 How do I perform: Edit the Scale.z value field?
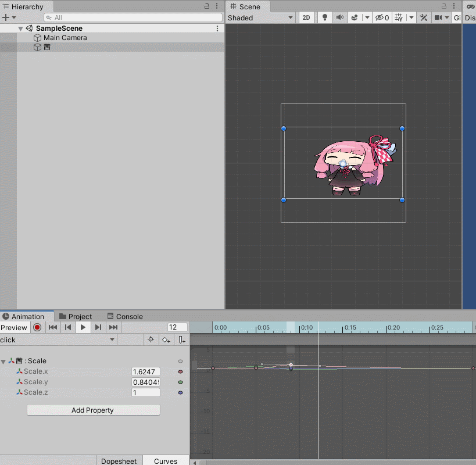(x=146, y=392)
